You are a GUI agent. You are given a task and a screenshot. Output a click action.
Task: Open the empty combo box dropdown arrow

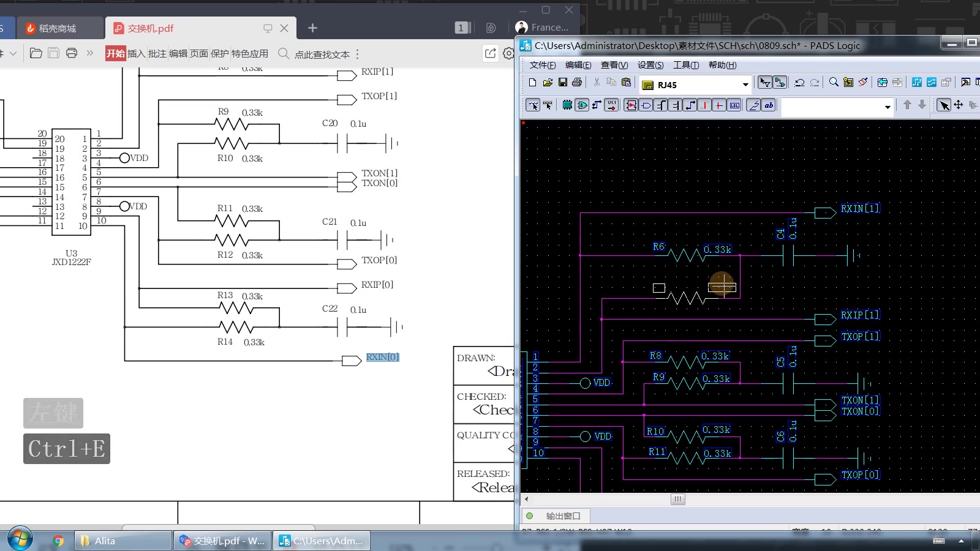coord(888,107)
